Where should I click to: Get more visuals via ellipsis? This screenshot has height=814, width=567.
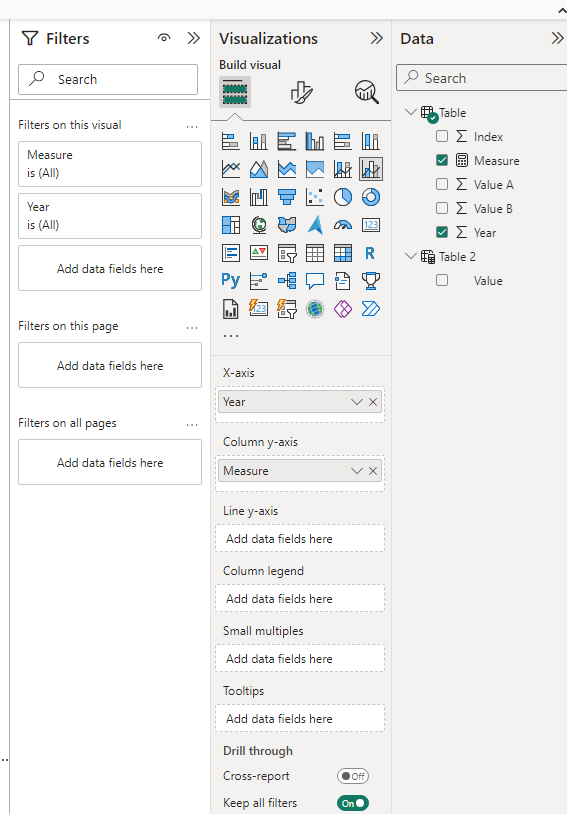[x=231, y=336]
